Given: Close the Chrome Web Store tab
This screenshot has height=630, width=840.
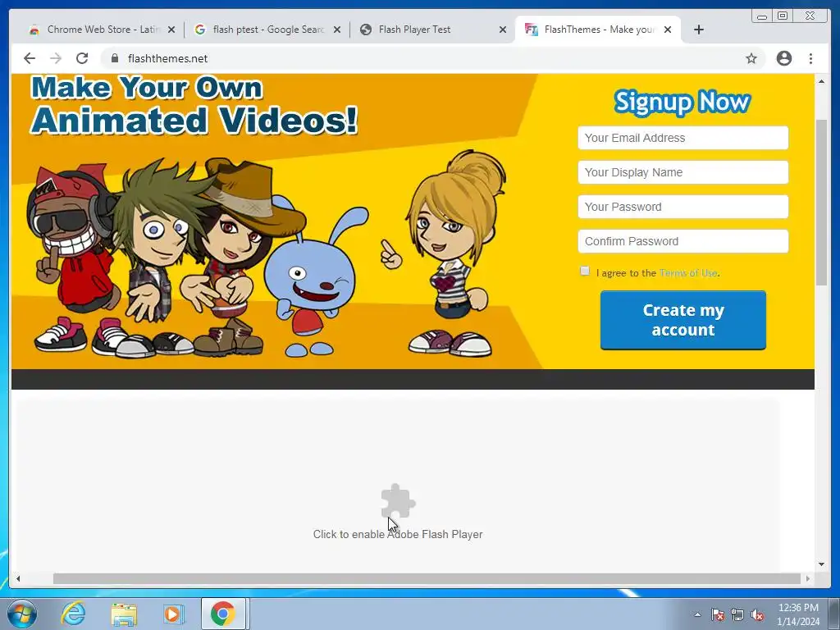Looking at the screenshot, I should pyautogui.click(x=171, y=30).
